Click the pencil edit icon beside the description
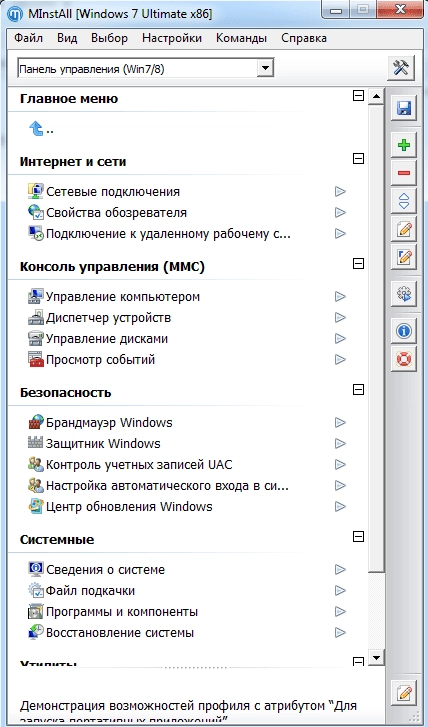 [403, 693]
